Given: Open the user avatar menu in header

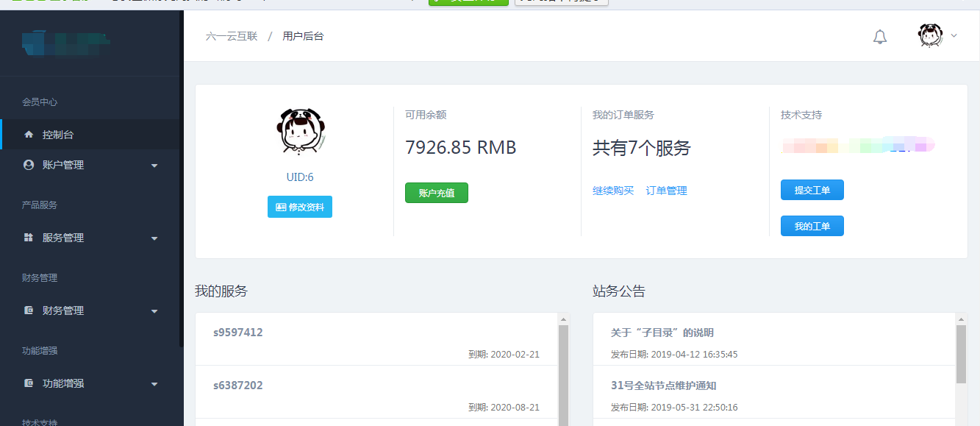Looking at the screenshot, I should (x=931, y=35).
